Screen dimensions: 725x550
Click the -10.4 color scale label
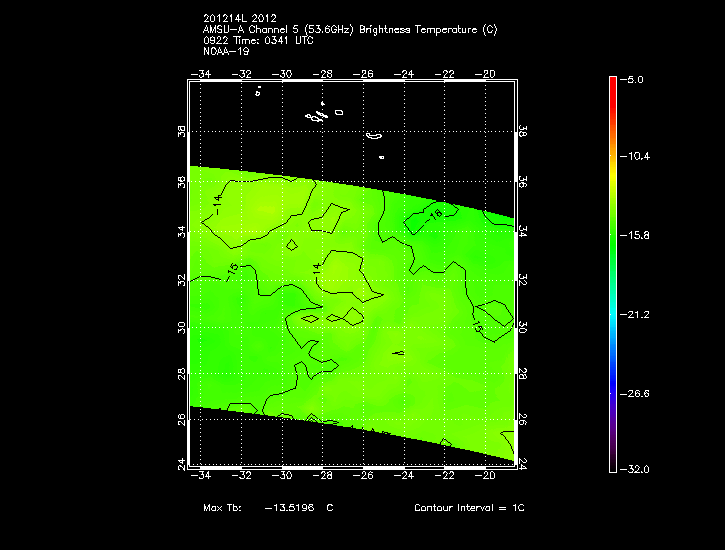click(x=638, y=157)
